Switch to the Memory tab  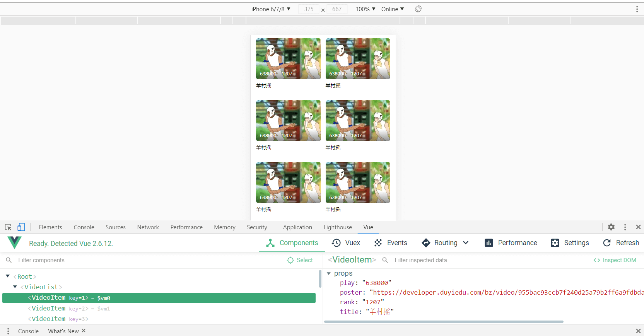coord(225,227)
